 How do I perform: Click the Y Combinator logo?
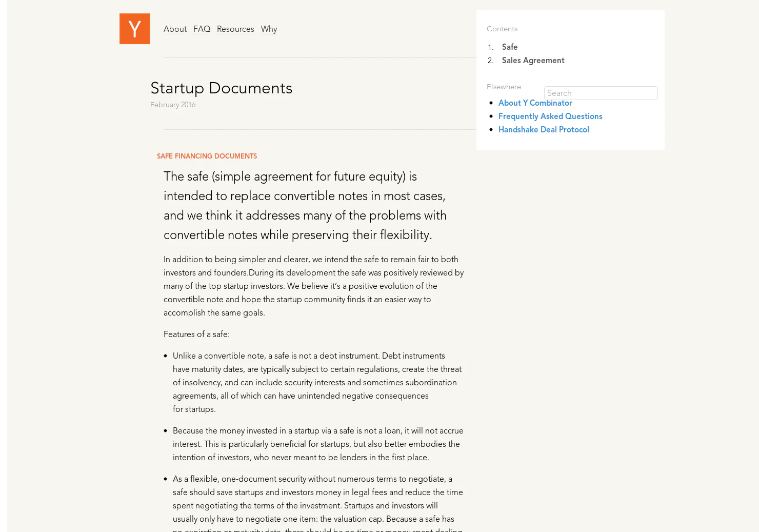[135, 29]
